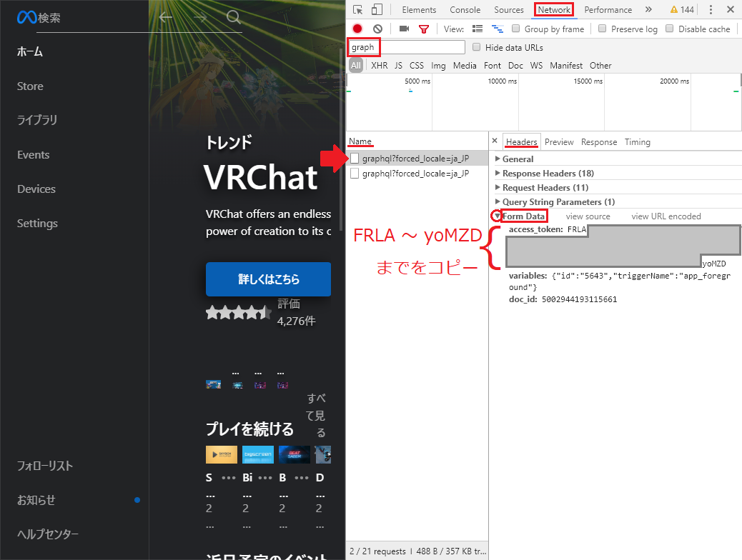Enable Disable cache option
Screen dimensions: 742x560
(668, 29)
